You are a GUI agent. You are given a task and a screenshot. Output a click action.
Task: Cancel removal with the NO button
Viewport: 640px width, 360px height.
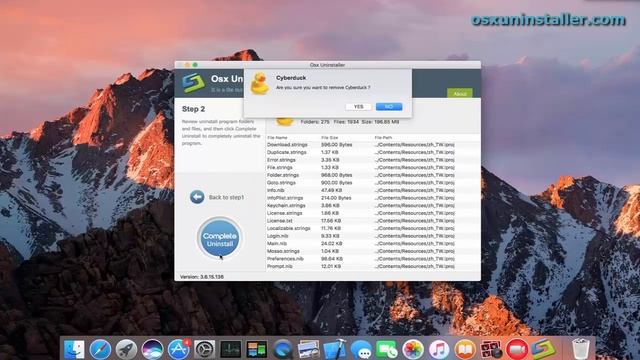click(389, 107)
